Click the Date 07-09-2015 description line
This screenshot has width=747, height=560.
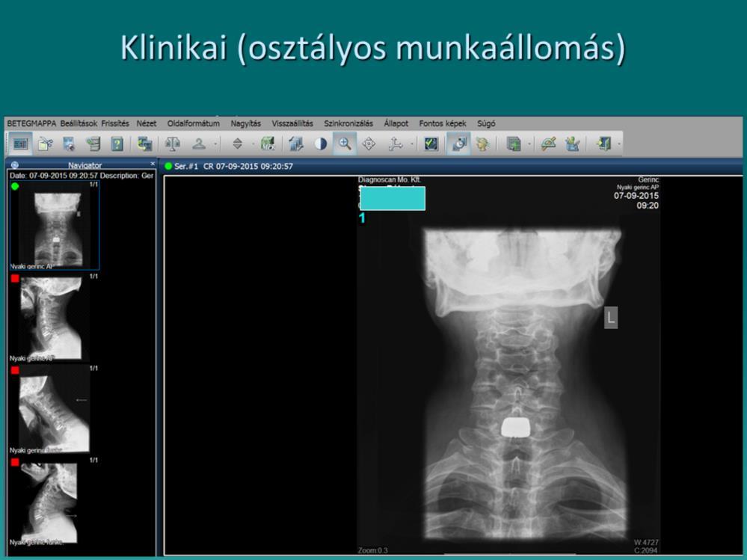tap(82, 175)
